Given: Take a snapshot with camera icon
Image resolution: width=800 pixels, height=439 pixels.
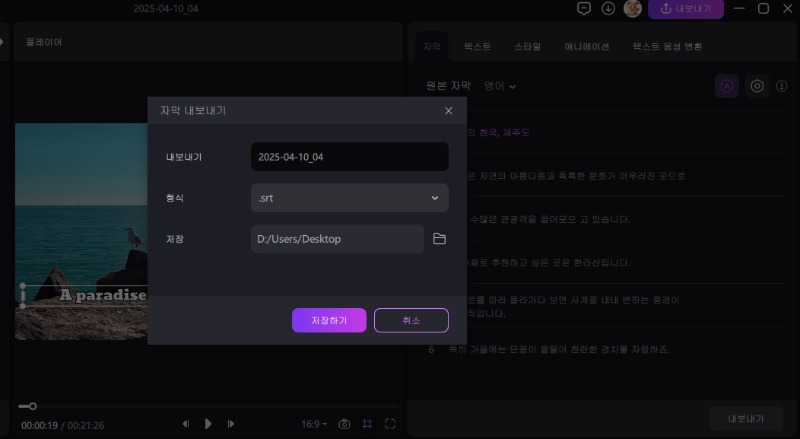Looking at the screenshot, I should 344,424.
